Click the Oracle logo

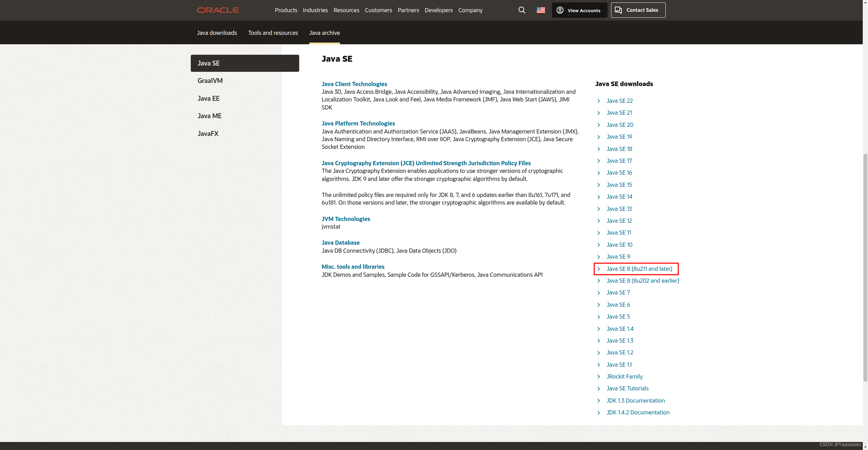pyautogui.click(x=218, y=10)
